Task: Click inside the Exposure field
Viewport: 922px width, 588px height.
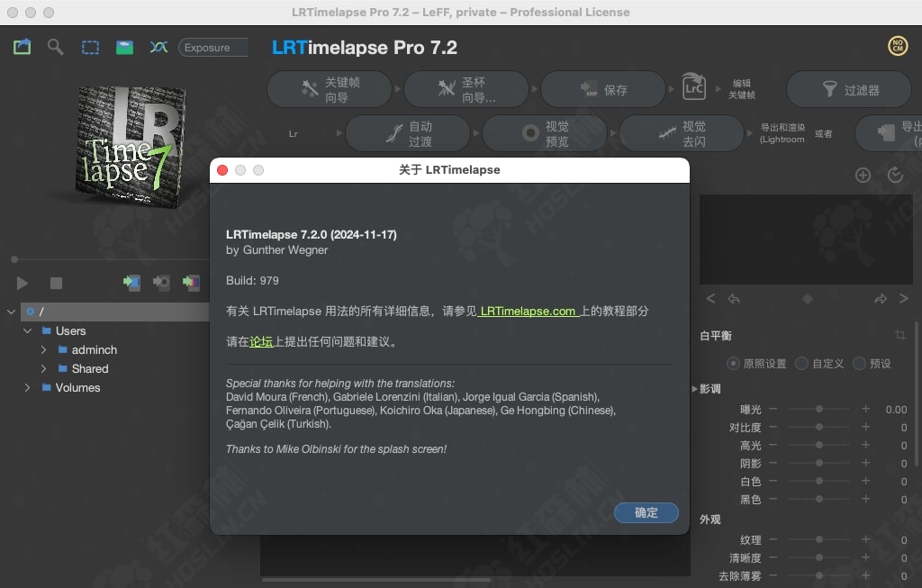Action: [213, 48]
